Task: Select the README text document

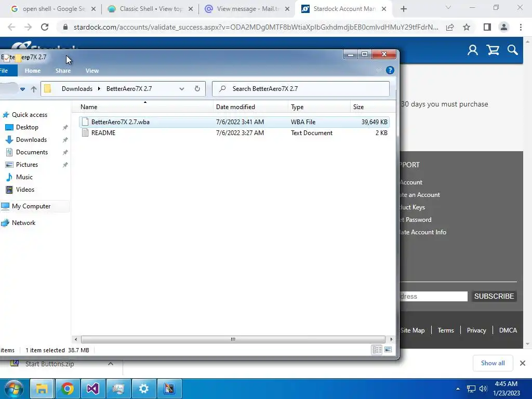Action: pos(234,132)
